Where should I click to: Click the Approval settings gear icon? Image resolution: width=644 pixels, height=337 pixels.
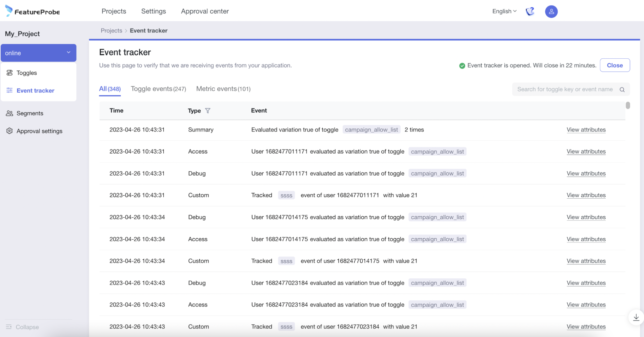point(9,131)
